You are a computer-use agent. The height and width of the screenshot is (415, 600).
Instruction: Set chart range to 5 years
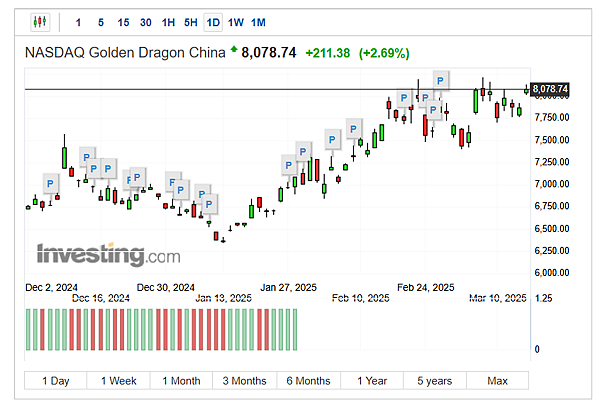[x=435, y=381]
